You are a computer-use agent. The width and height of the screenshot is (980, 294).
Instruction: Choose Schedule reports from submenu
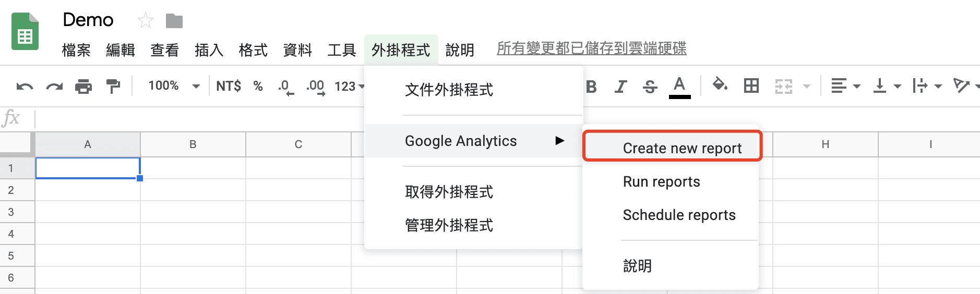pyautogui.click(x=679, y=215)
